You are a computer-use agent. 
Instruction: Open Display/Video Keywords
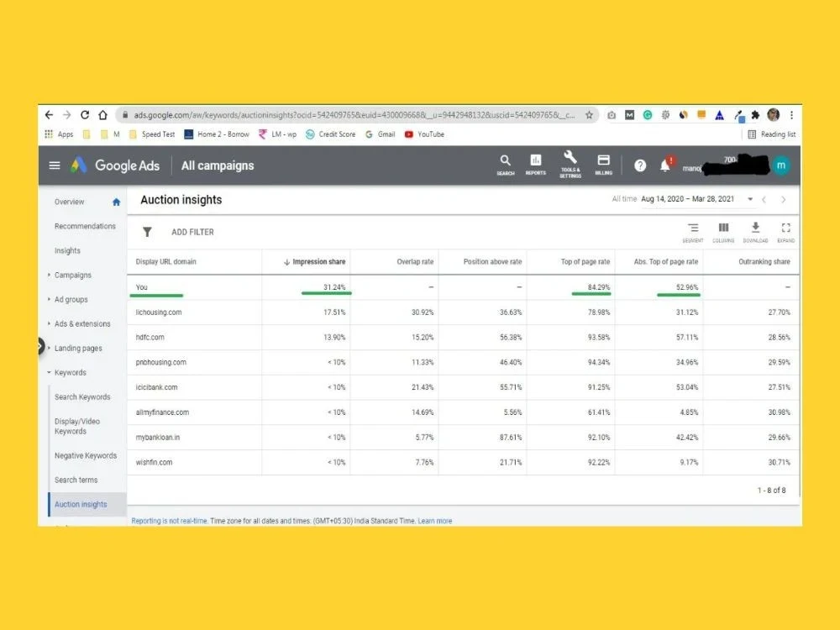pyautogui.click(x=77, y=426)
